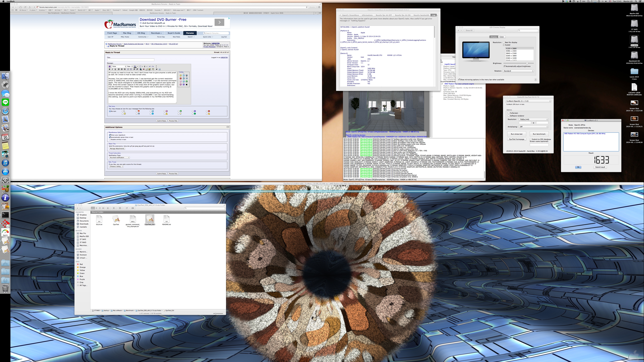The image size is (644, 362).
Task: Select EULA.txt file in Finder
Action: point(99,220)
